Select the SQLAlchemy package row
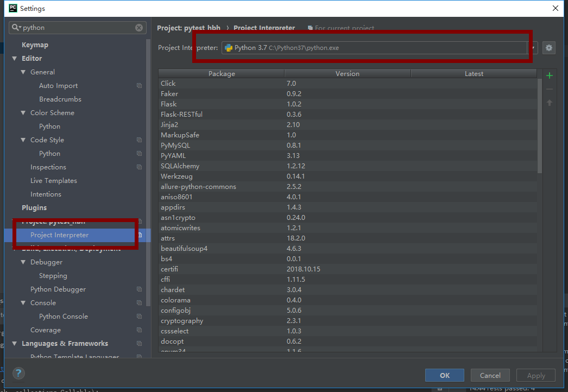 click(348, 166)
